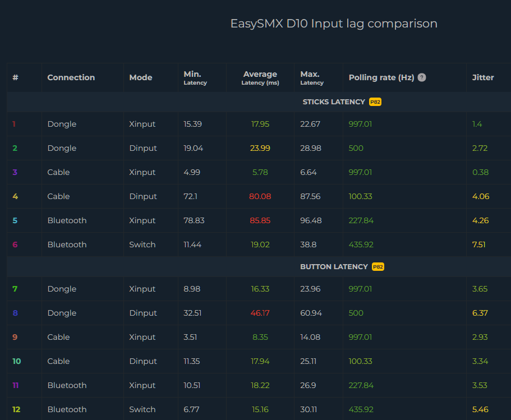Select row number 11

[16, 385]
